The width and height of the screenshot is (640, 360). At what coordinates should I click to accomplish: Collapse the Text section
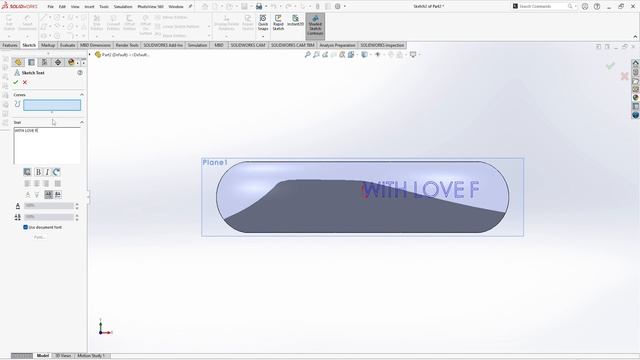point(82,122)
